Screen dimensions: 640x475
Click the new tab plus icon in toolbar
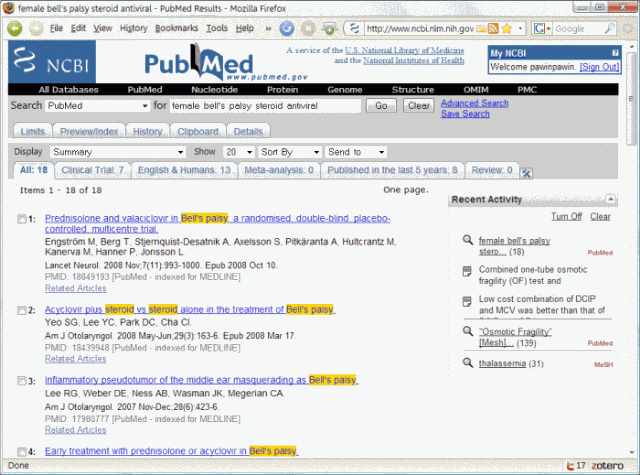[x=329, y=29]
